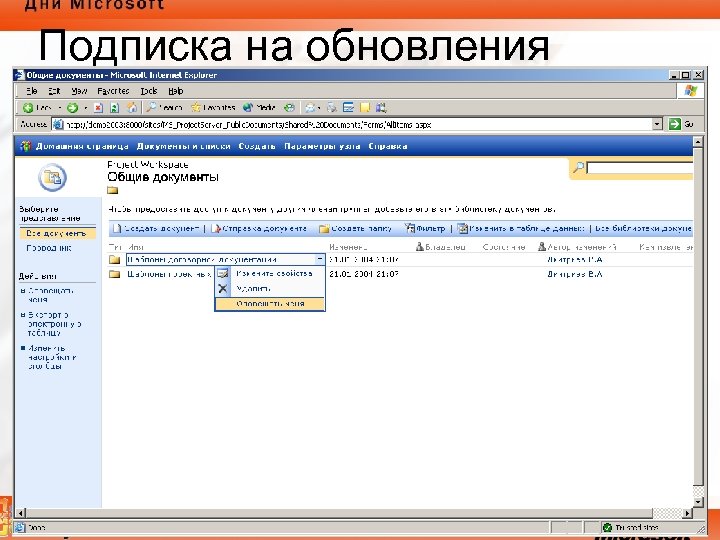Click the Изменить свойства edit icon in context menu
720x540 pixels.
(223, 274)
